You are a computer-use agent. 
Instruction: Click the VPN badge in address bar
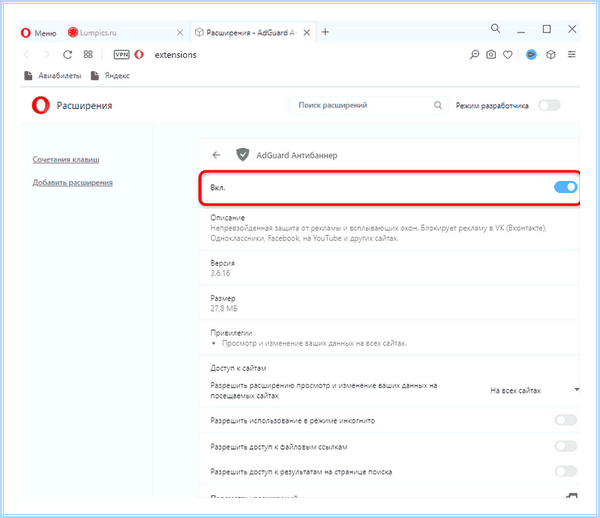[x=122, y=55]
